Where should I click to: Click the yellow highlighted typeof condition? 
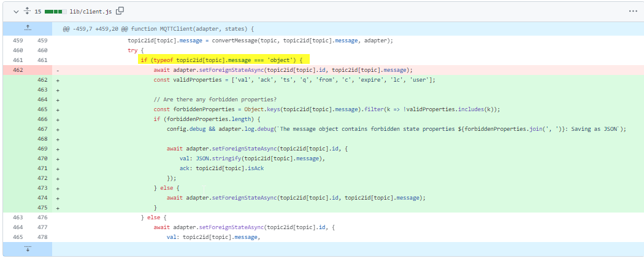(x=224, y=60)
